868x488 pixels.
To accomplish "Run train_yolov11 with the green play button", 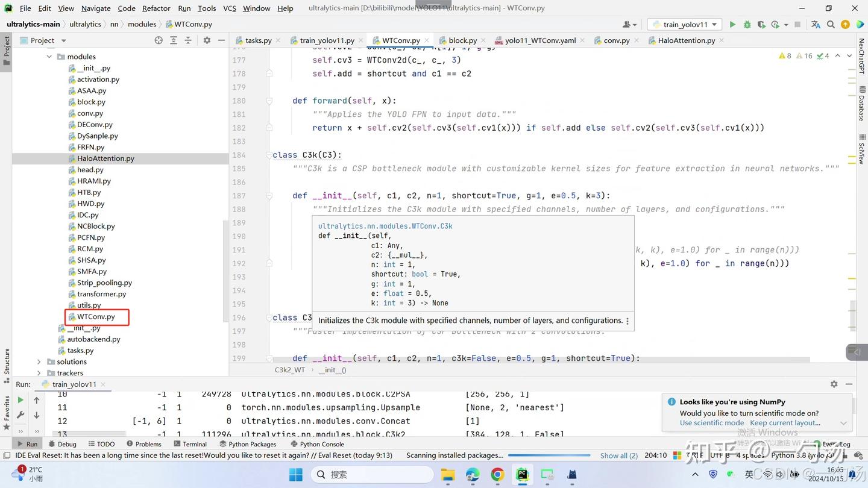I will pos(732,25).
